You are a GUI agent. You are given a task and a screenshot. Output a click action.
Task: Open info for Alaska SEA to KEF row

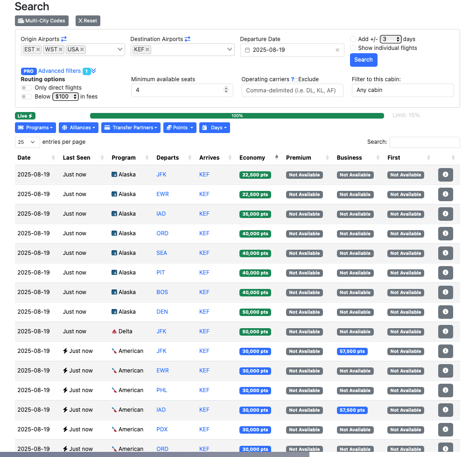point(445,253)
